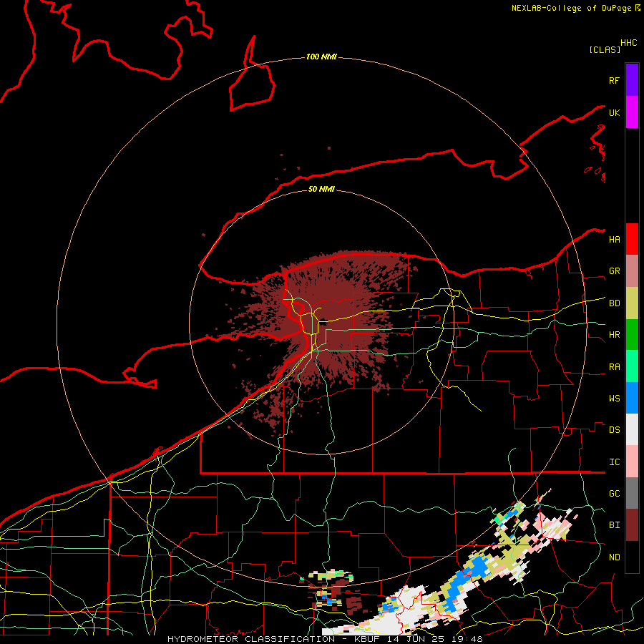Click the RA legend label
The image size is (644, 644).
[x=614, y=366]
